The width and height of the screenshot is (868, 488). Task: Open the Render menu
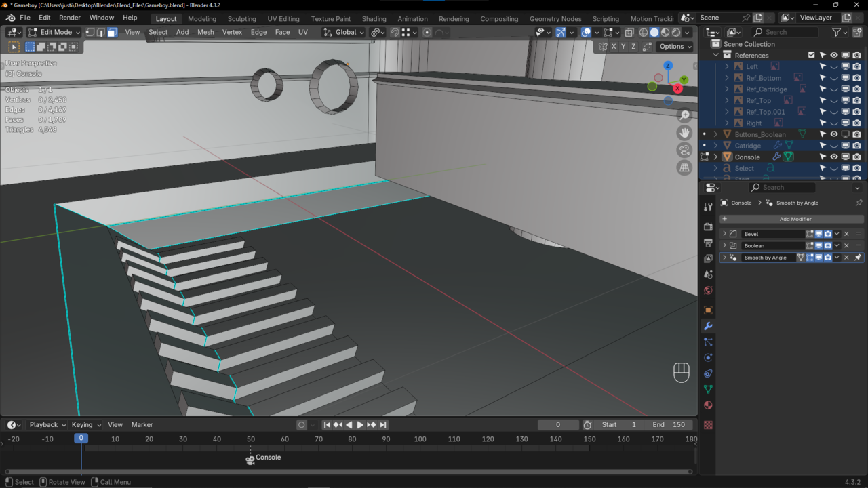pos(70,18)
